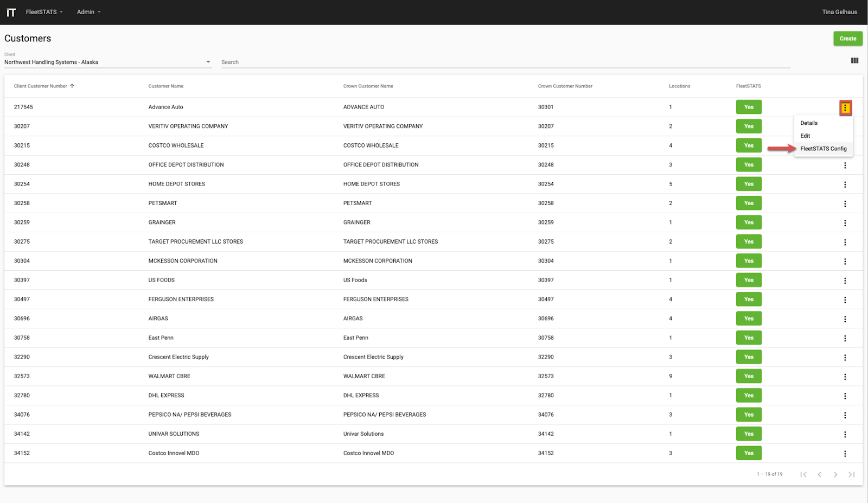
Task: Open the column chooser icon
Action: click(x=854, y=61)
